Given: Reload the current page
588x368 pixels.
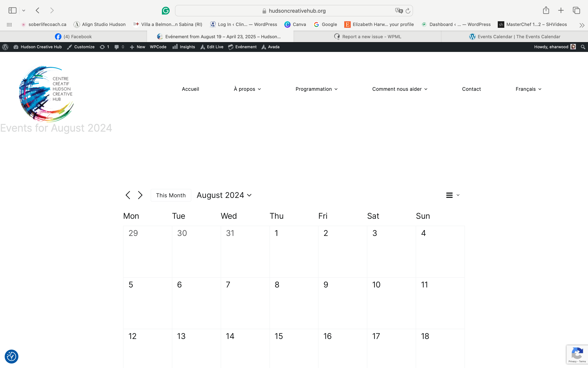Looking at the screenshot, I should 408,11.
